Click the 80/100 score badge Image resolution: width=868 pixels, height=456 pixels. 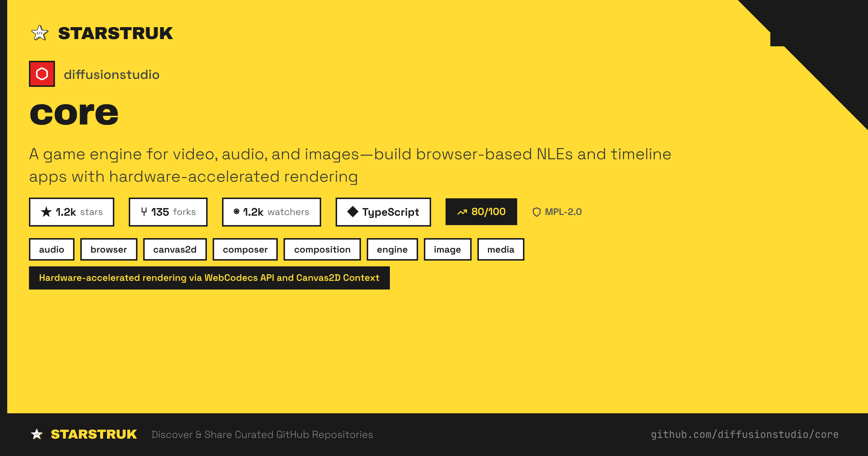coord(481,212)
